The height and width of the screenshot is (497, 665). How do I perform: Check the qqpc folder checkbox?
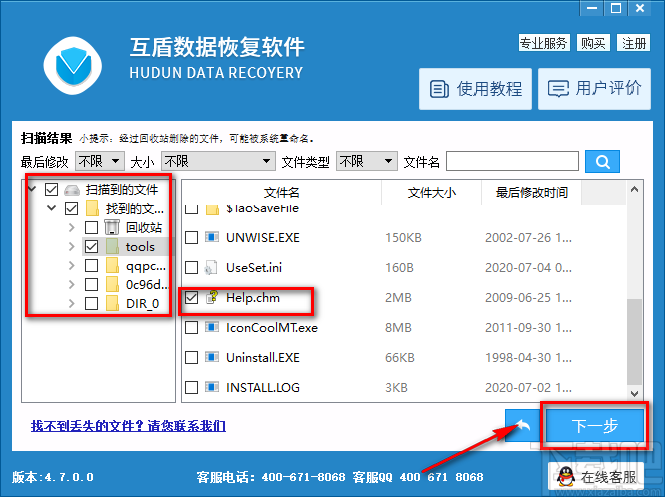click(x=91, y=265)
